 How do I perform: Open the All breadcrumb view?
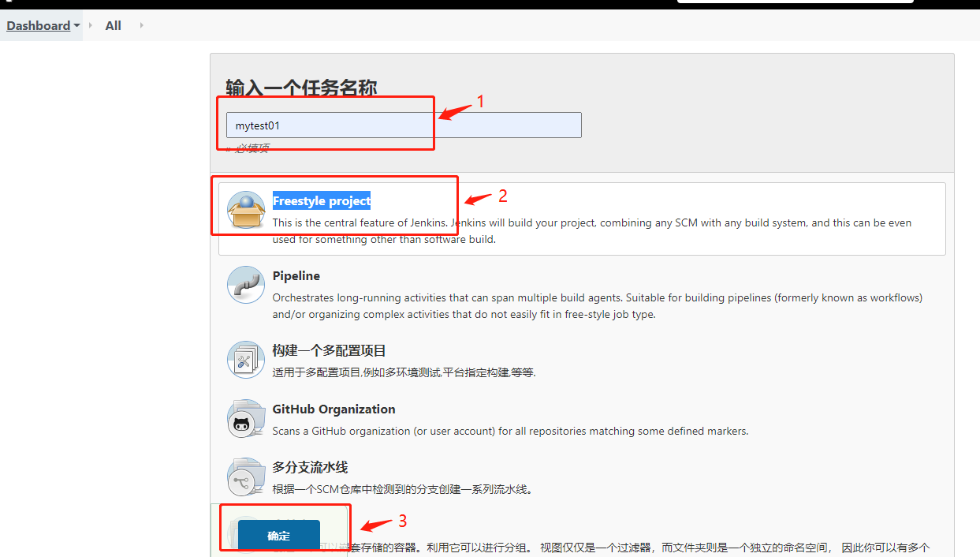[x=114, y=25]
